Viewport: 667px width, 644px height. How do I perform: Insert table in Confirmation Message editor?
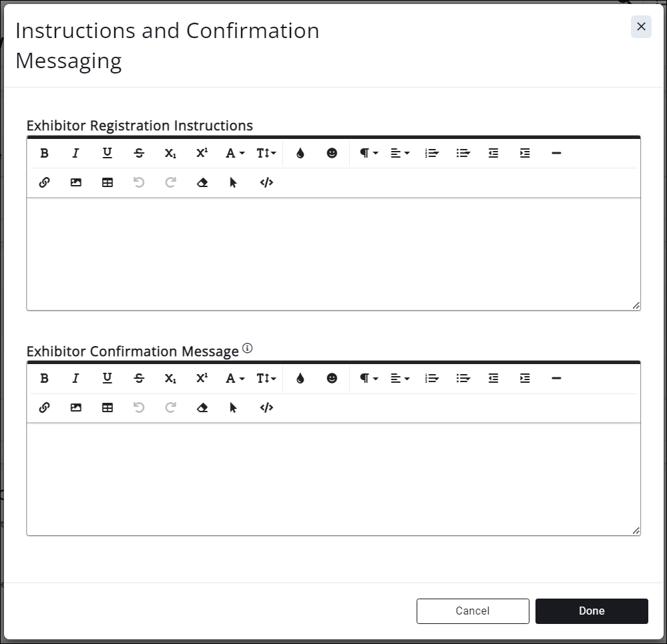(x=107, y=408)
